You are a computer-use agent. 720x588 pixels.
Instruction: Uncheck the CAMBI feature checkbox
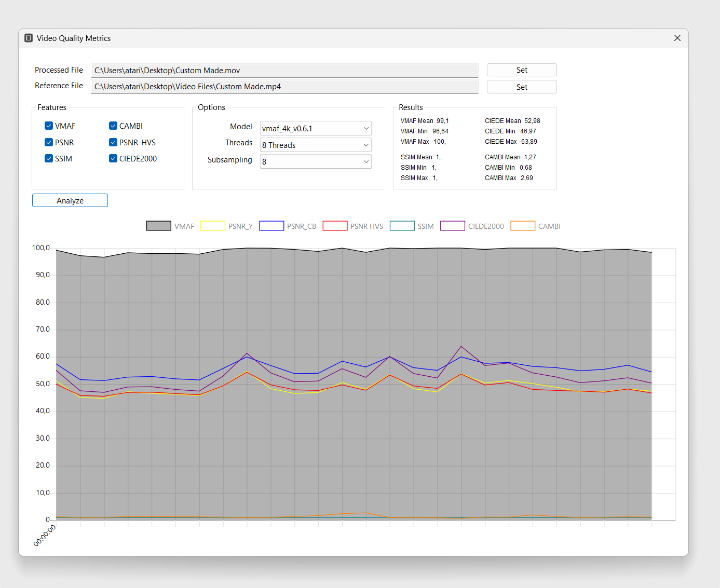tap(113, 126)
